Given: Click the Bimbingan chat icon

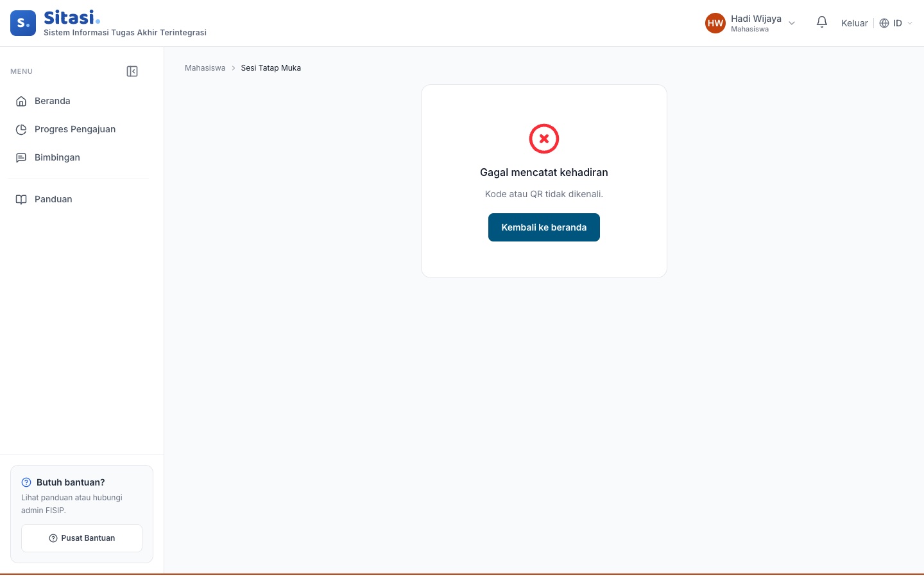Looking at the screenshot, I should [x=21, y=158].
